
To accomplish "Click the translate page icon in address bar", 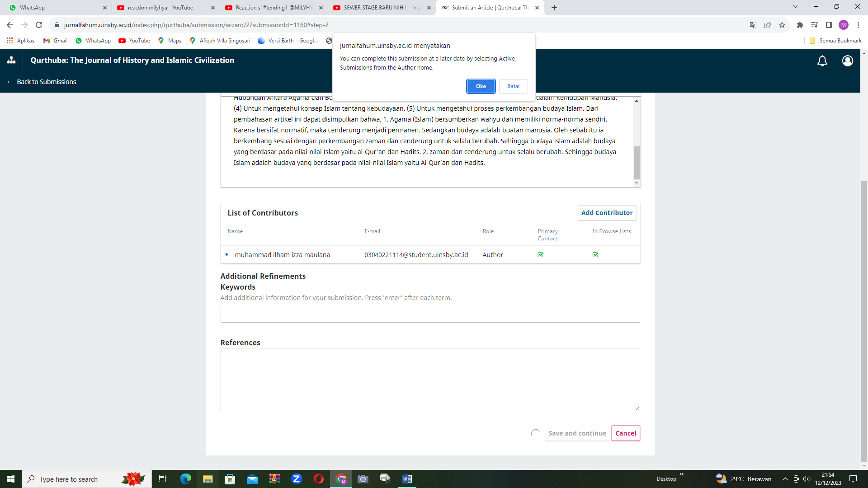I will (x=753, y=25).
